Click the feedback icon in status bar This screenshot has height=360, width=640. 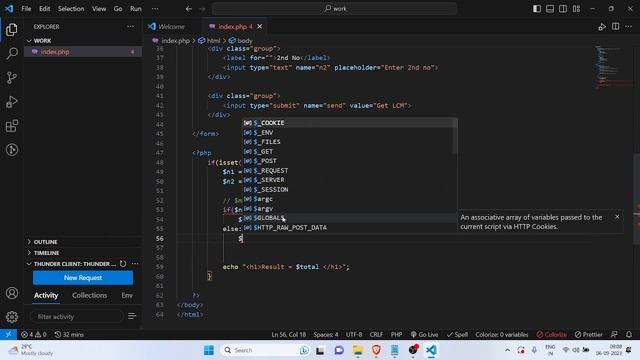point(614,334)
